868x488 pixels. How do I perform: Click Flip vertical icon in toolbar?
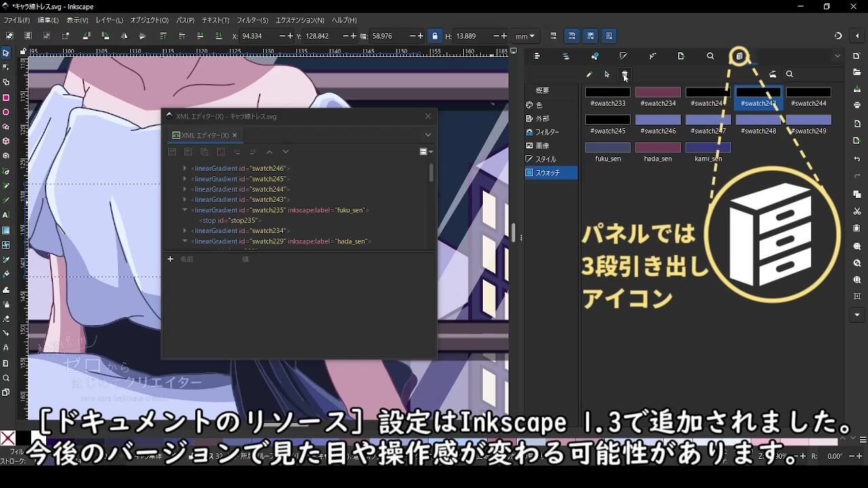pos(142,36)
